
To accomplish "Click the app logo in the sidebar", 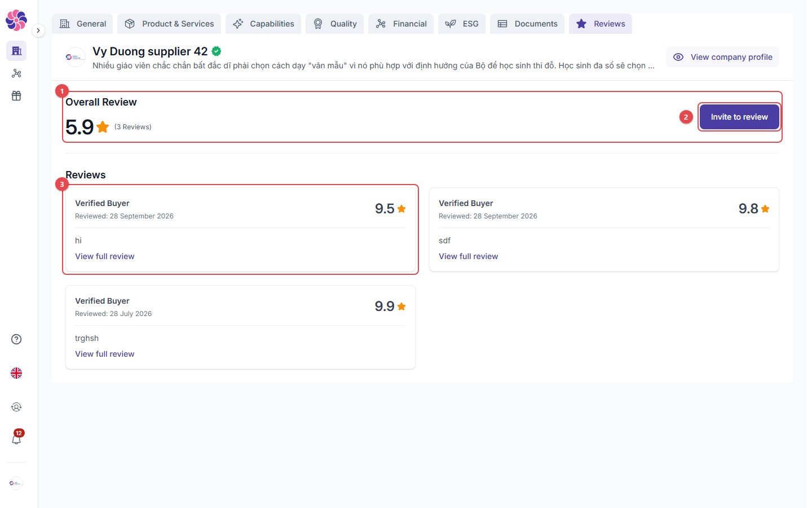I will [16, 20].
